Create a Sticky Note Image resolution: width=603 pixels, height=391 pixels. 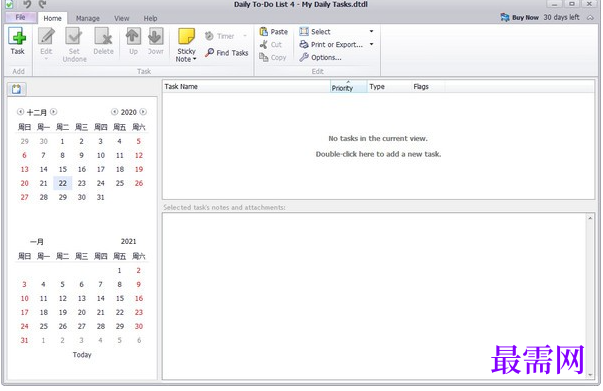(187, 44)
